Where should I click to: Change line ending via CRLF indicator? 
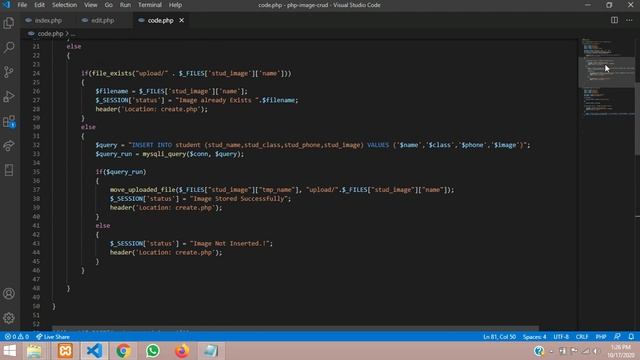point(582,337)
